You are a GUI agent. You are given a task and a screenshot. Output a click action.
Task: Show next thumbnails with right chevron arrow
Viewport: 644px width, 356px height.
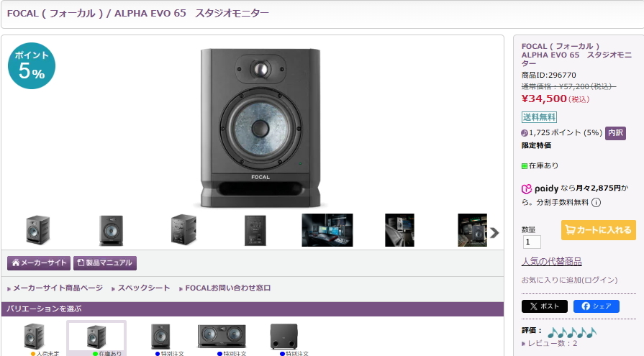point(494,233)
